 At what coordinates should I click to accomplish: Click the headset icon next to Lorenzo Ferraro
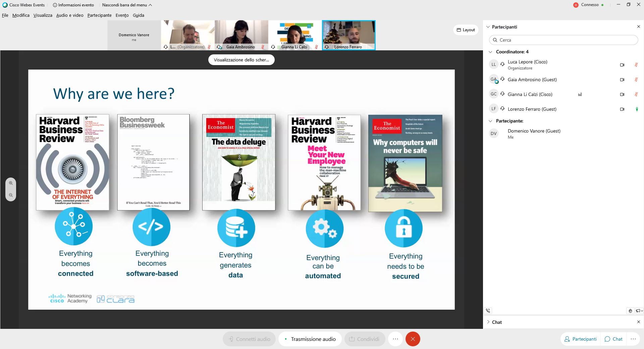(502, 108)
